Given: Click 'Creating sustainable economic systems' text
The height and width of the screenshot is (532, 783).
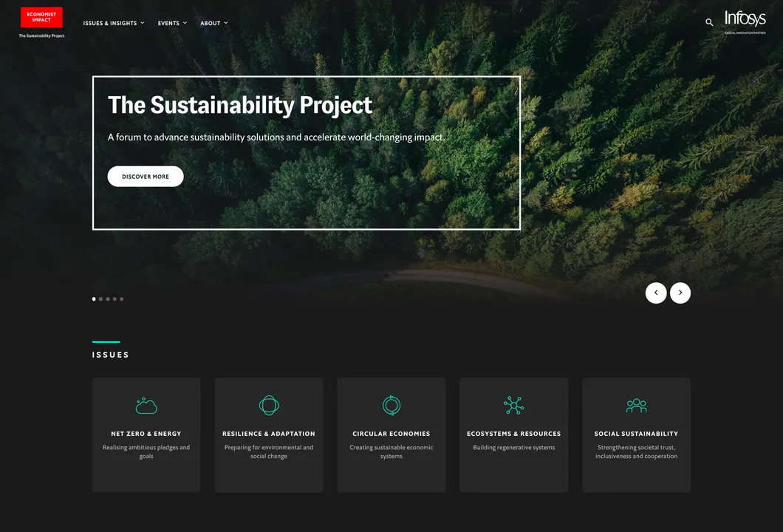Looking at the screenshot, I should coord(391,451).
